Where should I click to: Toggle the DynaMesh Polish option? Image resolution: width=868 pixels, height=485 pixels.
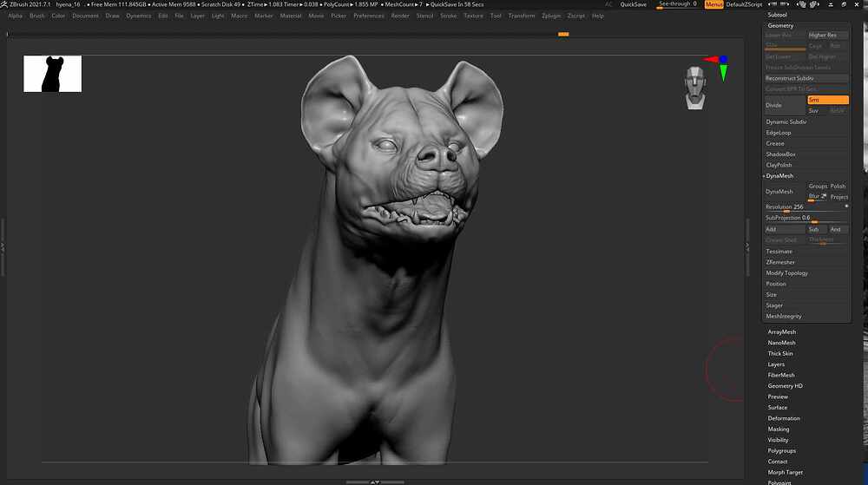838,187
